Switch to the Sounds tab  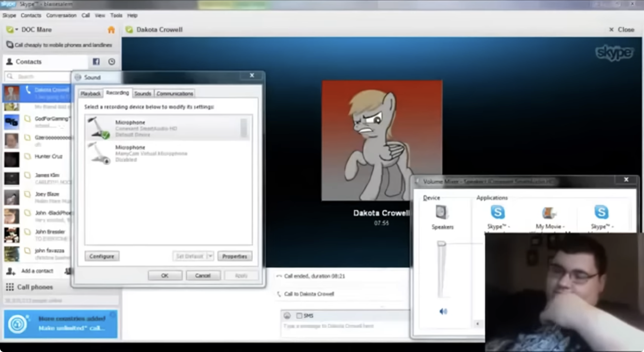pyautogui.click(x=143, y=94)
